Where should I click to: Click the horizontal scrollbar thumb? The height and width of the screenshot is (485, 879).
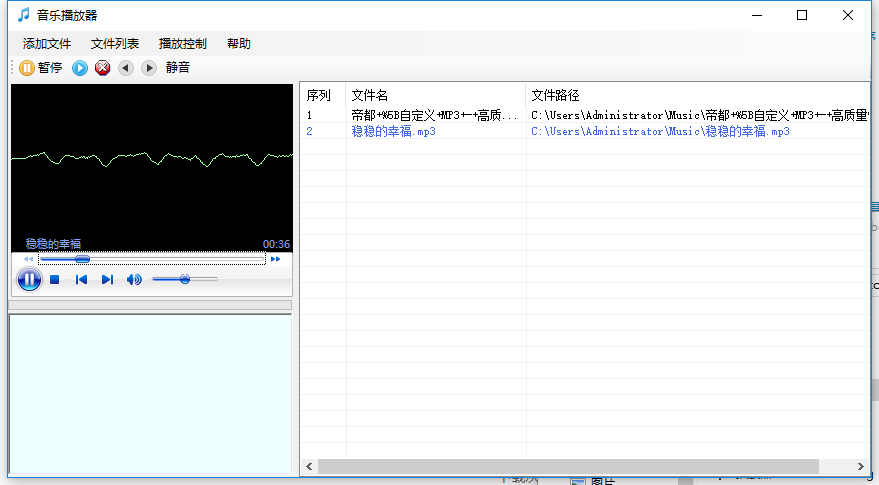(568, 466)
